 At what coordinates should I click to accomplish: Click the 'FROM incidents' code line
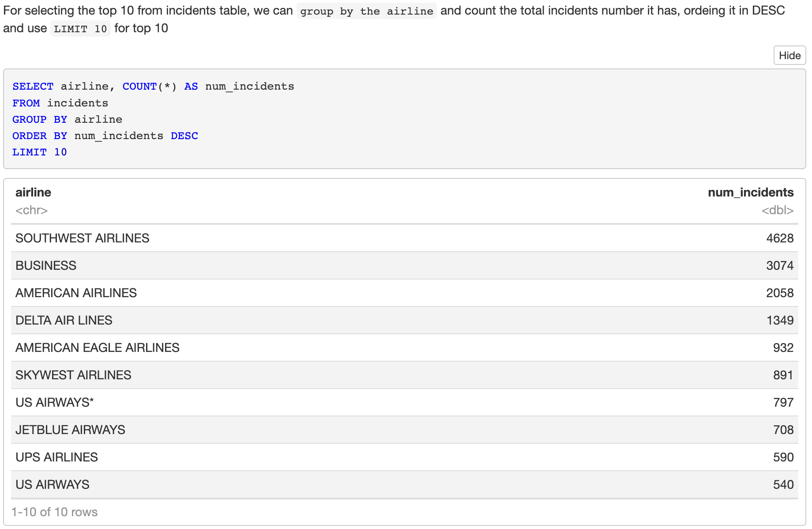point(60,103)
